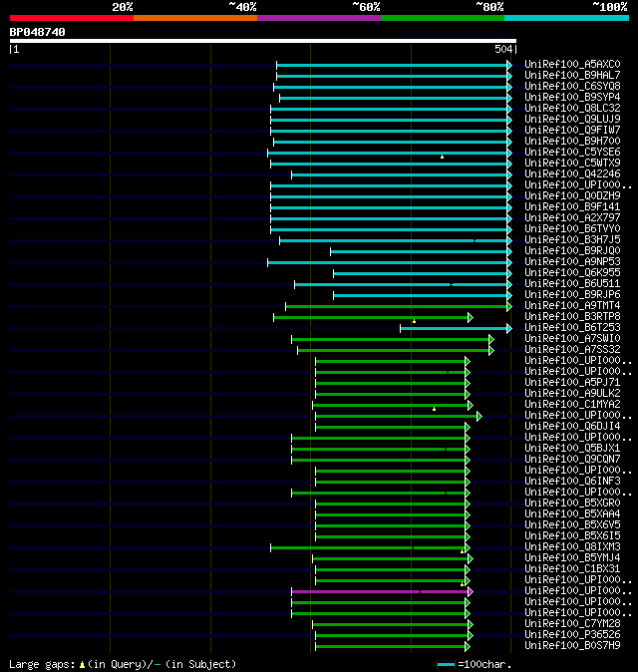Select the UniRef100_B5XGR0 label
Screen dimensions: 638x672
[x=572, y=504]
